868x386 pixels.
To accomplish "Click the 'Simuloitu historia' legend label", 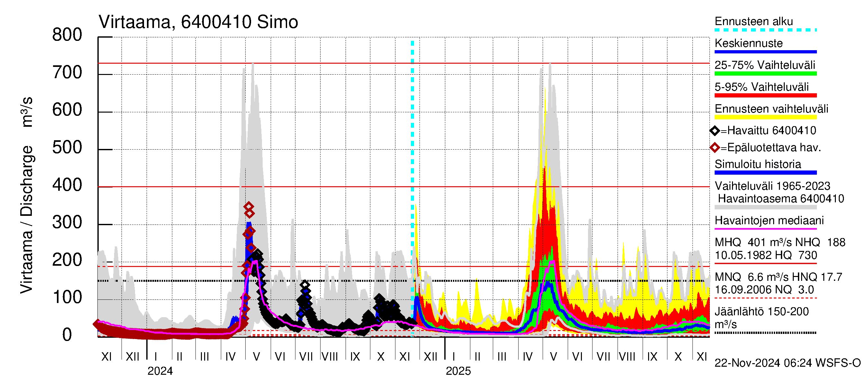I will pyautogui.click(x=757, y=164).
